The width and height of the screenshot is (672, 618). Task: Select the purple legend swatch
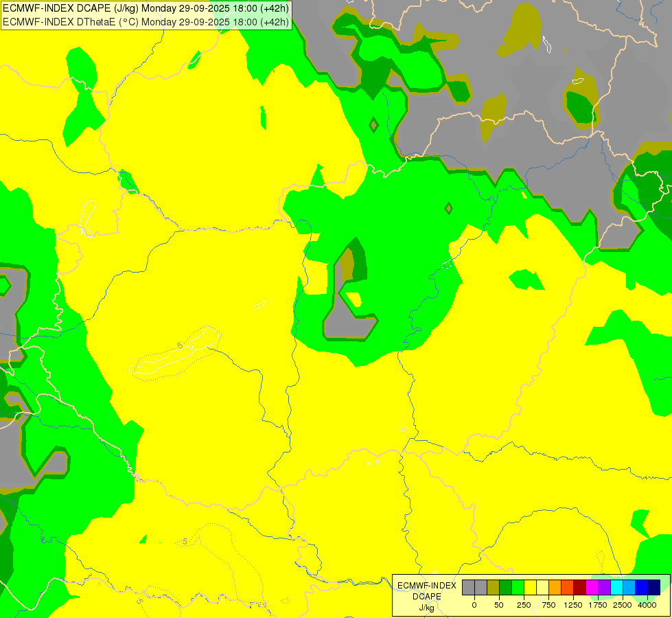[x=604, y=588]
